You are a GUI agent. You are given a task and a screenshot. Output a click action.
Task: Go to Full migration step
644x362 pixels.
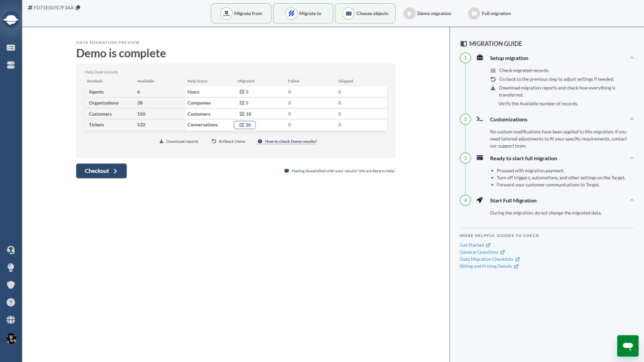[x=489, y=14]
